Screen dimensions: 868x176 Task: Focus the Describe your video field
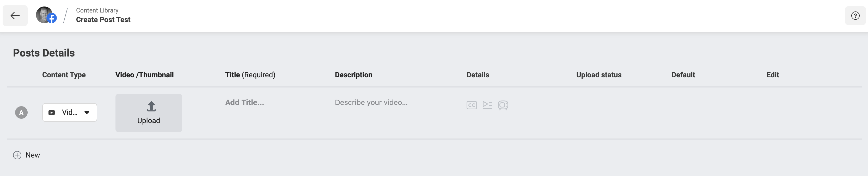(371, 102)
